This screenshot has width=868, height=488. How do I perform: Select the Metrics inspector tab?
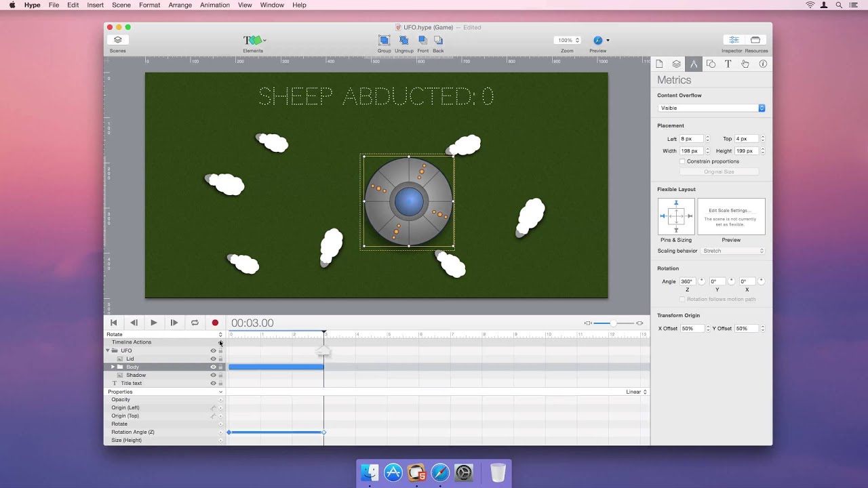[693, 64]
